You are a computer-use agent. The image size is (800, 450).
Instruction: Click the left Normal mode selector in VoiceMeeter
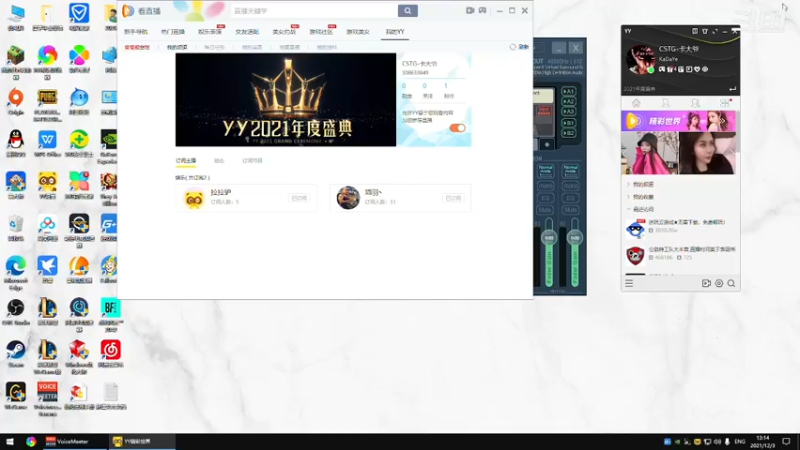(545, 170)
